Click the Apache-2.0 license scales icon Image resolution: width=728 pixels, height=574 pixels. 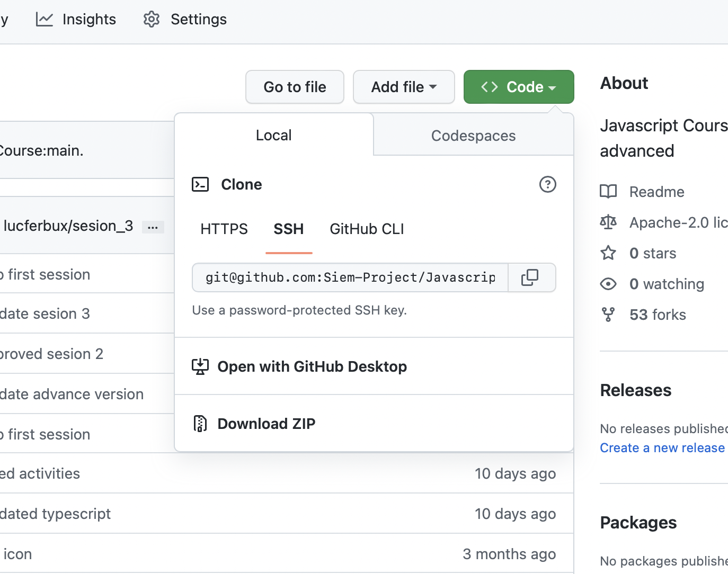(608, 222)
